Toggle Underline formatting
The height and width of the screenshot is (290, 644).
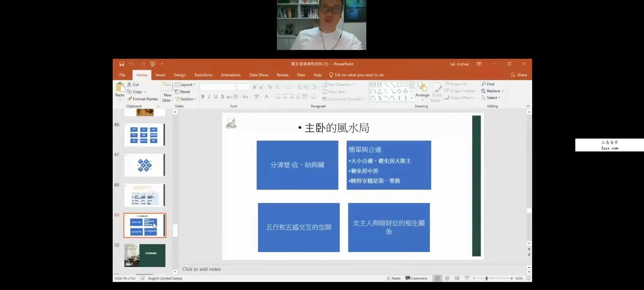pos(216,97)
